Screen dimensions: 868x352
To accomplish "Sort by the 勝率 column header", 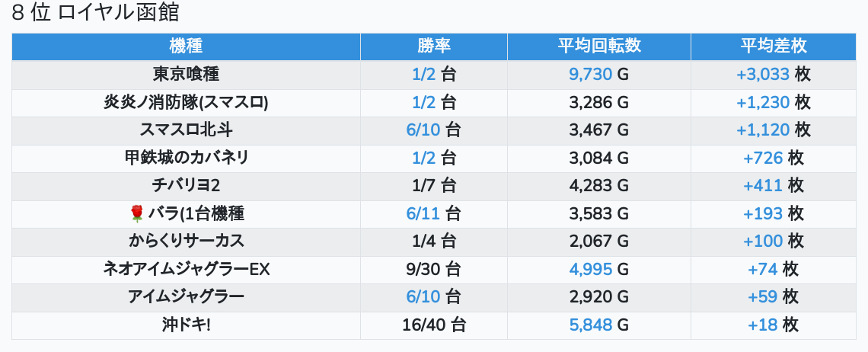I will coord(434,46).
